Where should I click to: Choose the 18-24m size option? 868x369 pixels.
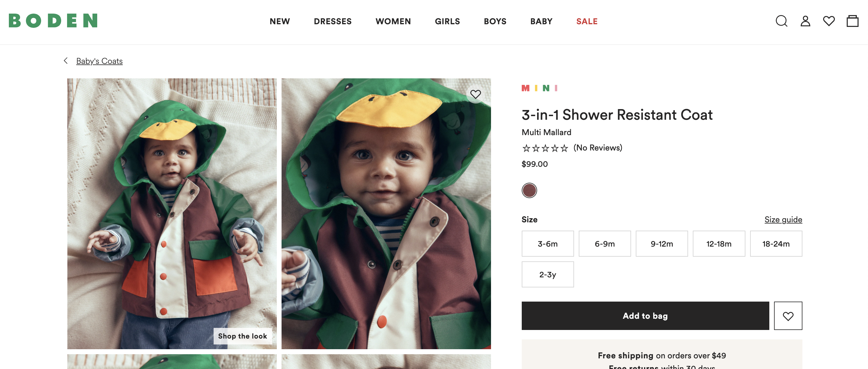tap(776, 244)
